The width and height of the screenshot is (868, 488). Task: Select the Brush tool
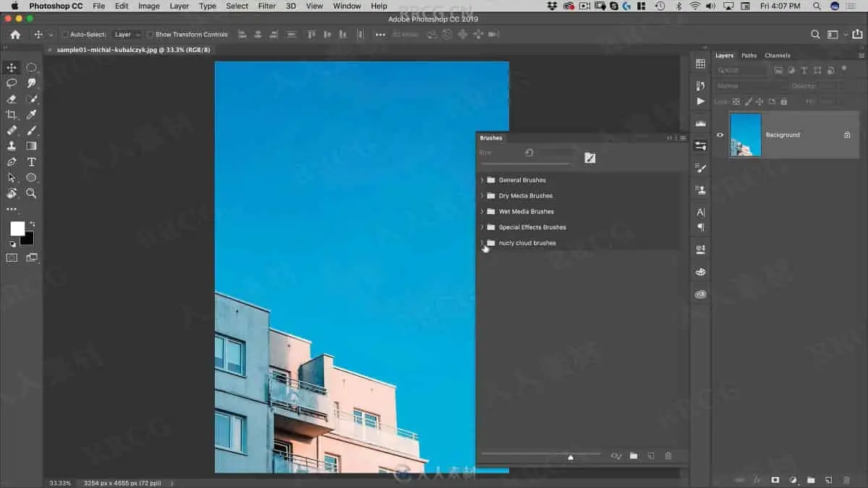32,131
